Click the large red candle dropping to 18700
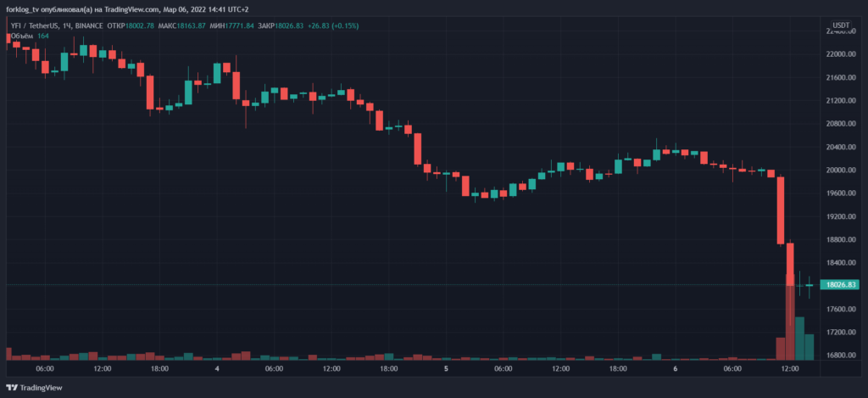 [781, 210]
